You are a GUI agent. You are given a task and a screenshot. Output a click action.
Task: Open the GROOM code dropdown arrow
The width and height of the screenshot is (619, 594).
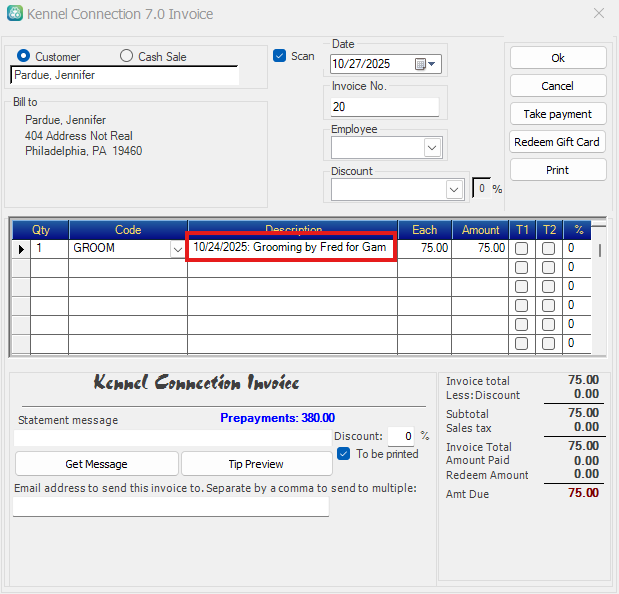(x=178, y=249)
